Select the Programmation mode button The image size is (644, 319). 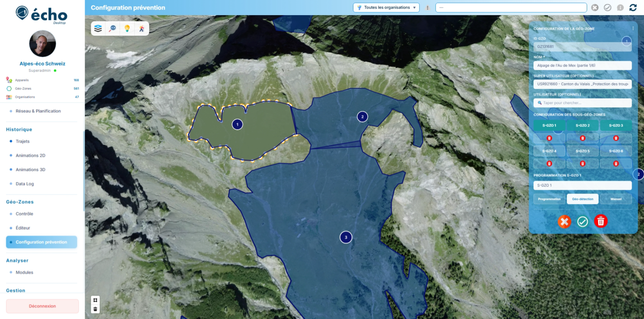[x=549, y=199]
